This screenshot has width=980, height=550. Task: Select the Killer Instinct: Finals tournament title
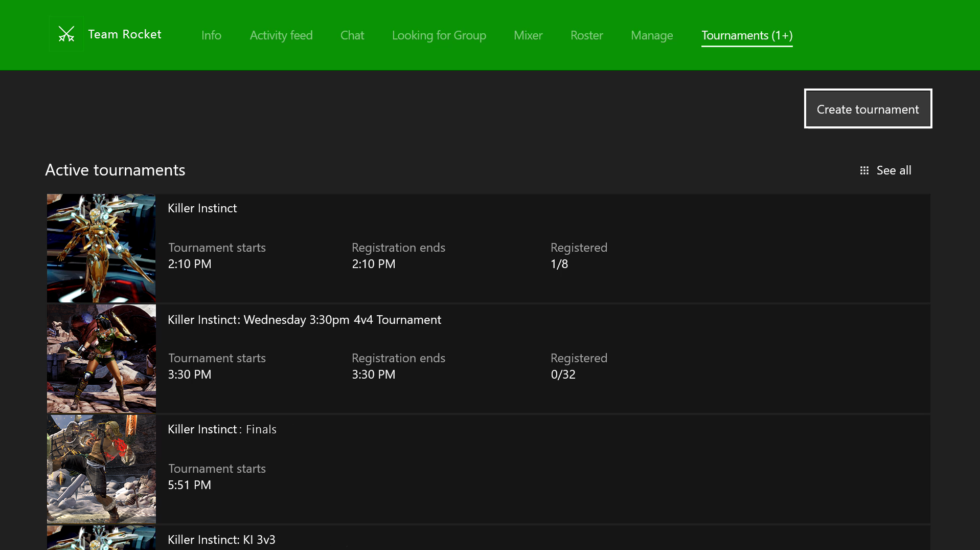click(x=222, y=429)
